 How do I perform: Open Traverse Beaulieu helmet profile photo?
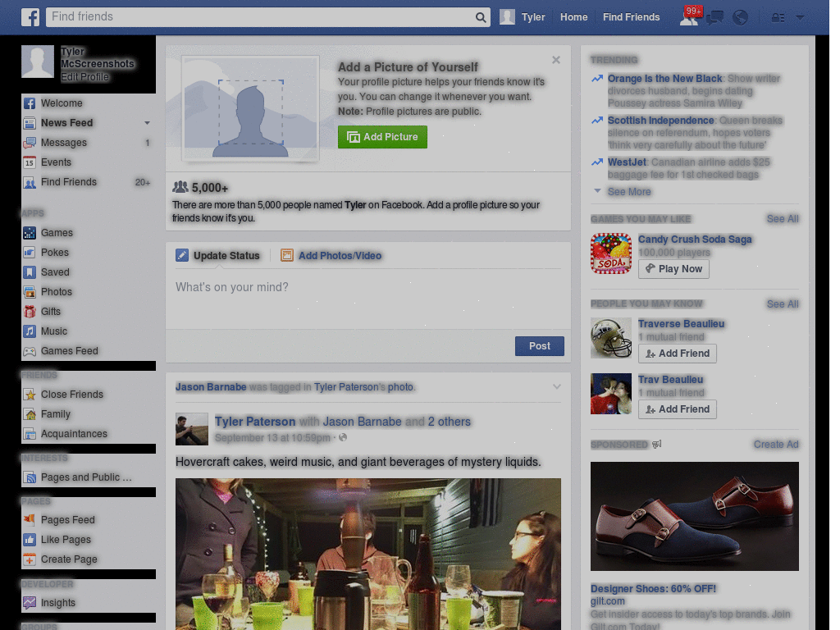pyautogui.click(x=611, y=338)
